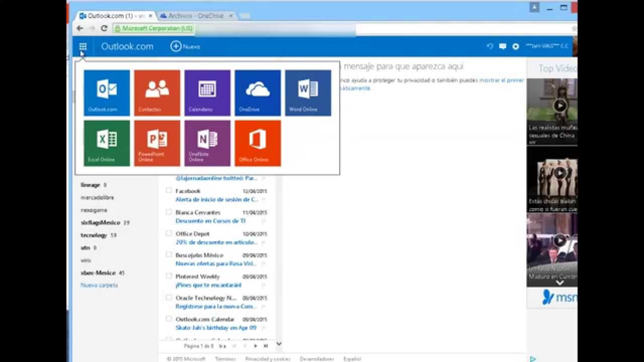Screen dimensions: 644x362
Task: Open Privacidad y cookies link
Action: pos(268,359)
